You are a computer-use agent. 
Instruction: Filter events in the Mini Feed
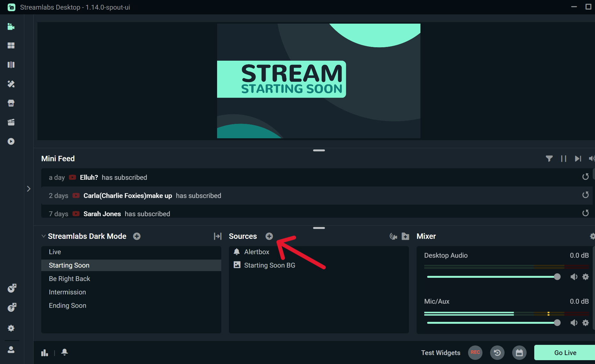pyautogui.click(x=549, y=159)
